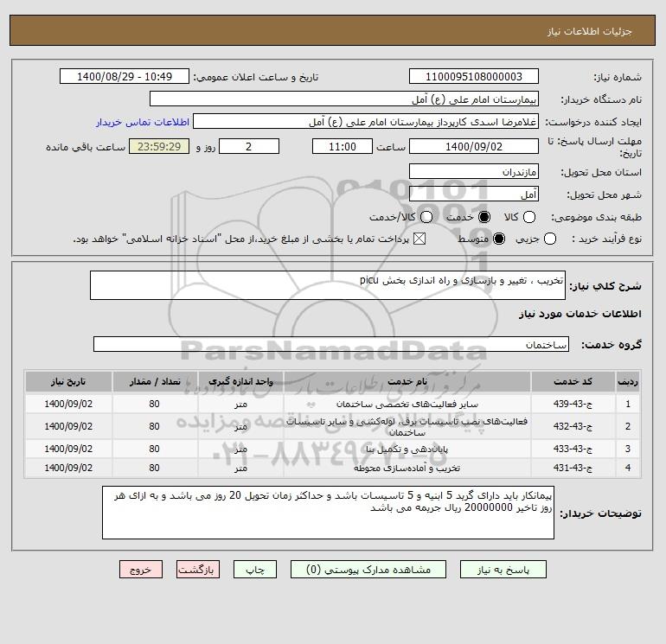Click the بازگشت back button

[198, 570]
